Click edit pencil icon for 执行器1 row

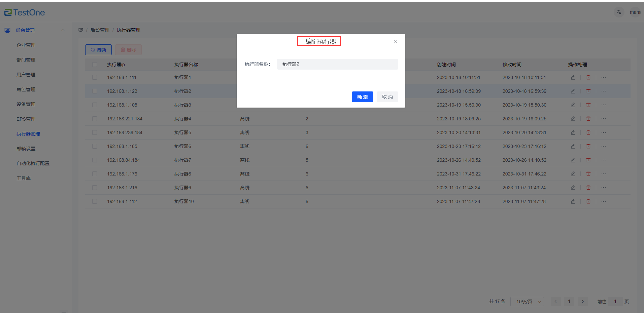coord(573,77)
